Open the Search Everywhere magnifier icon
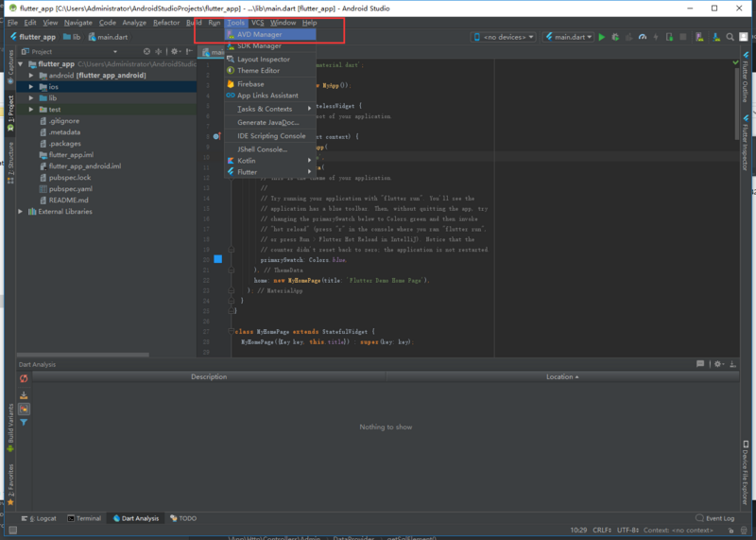 (x=730, y=37)
